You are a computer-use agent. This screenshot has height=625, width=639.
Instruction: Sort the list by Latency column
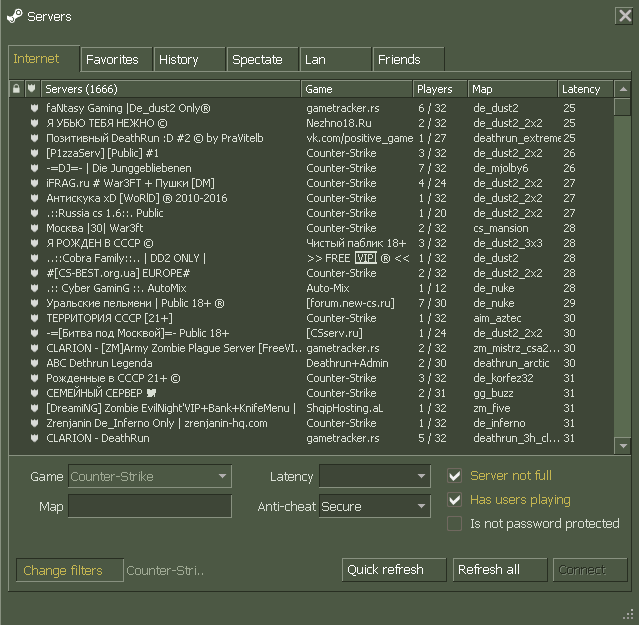tap(586, 89)
